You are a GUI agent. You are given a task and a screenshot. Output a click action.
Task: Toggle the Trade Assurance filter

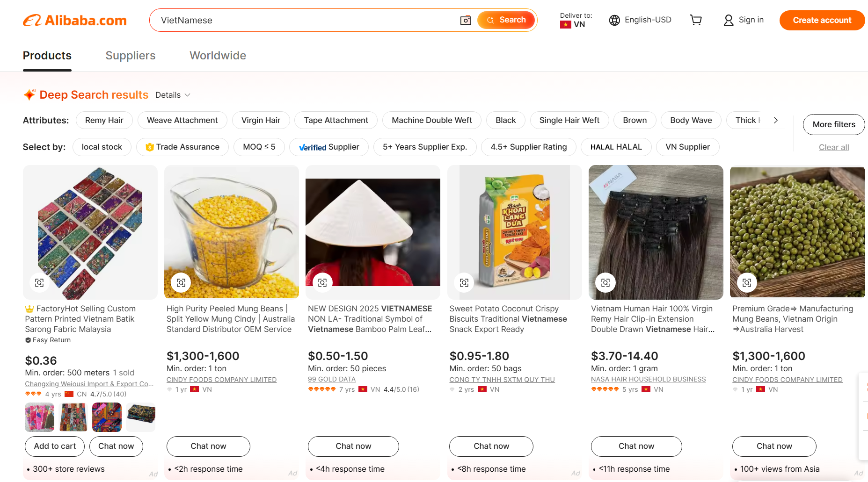182,147
